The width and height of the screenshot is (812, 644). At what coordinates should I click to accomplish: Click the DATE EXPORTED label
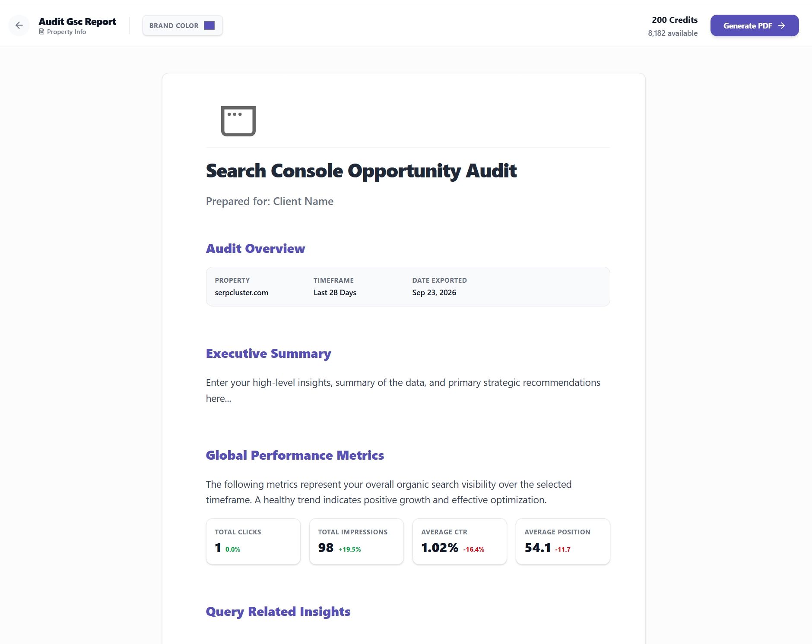point(439,281)
